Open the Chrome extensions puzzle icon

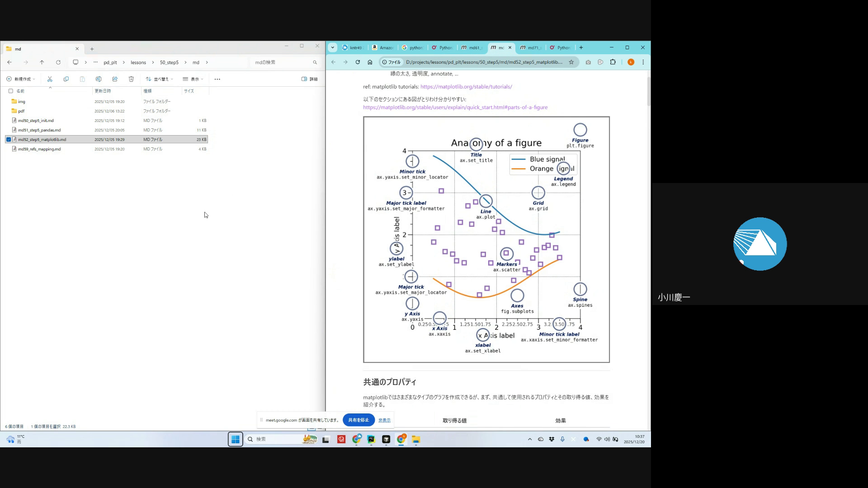(x=613, y=62)
